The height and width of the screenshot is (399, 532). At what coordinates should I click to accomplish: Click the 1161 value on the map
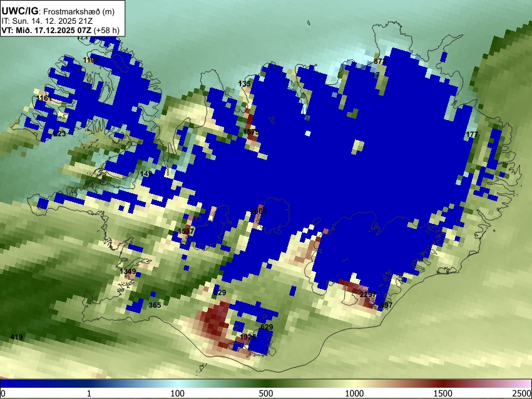[44, 98]
